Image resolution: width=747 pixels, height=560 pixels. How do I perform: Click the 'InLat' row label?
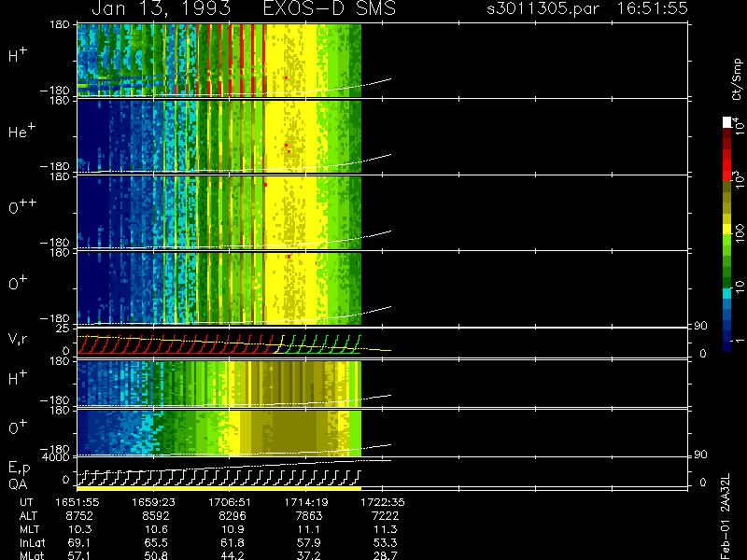point(32,542)
